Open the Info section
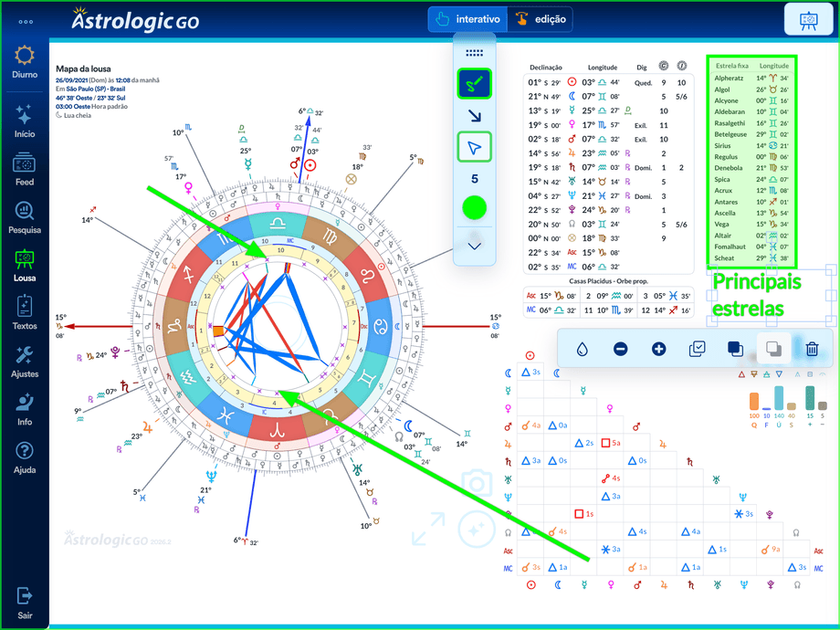Viewport: 840px width, 630px height. click(25, 409)
